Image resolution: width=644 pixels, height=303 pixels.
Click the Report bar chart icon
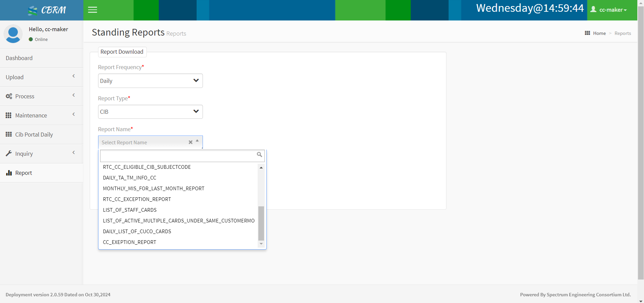pyautogui.click(x=9, y=173)
